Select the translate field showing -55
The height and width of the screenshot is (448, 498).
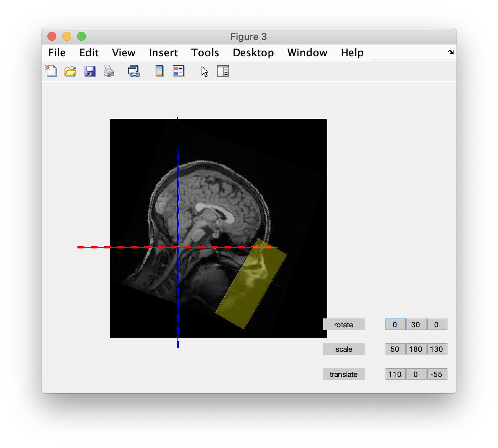(437, 374)
